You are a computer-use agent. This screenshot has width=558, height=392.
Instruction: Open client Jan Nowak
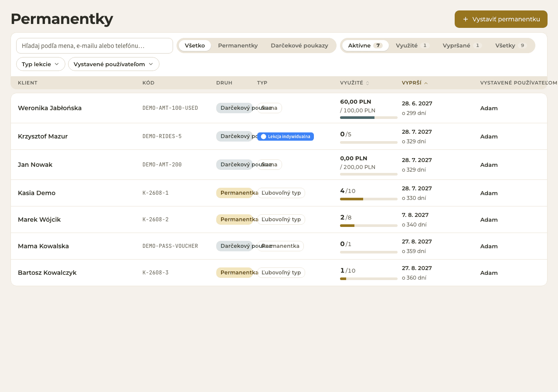pos(35,165)
